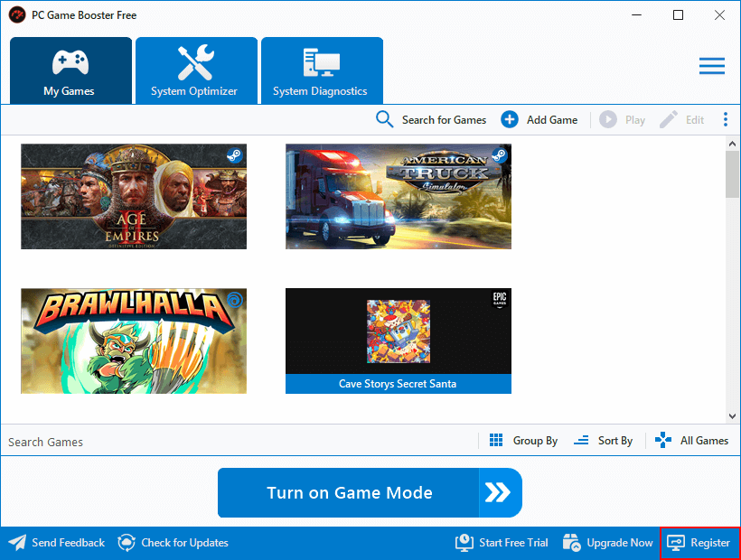Minimize the PC Game Booster window
Viewport: 741px width, 560px height.
(636, 15)
